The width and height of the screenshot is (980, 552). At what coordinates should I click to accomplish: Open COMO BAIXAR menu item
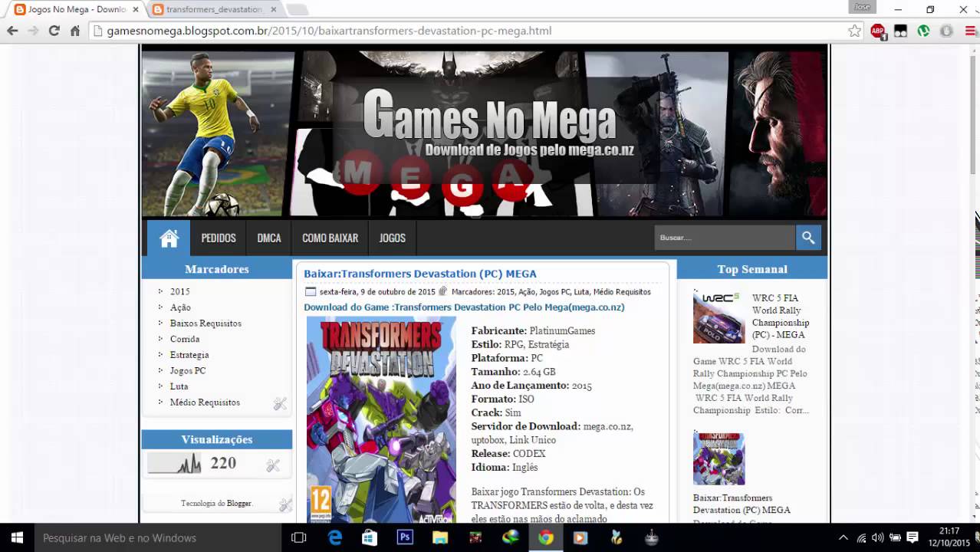[x=330, y=238]
